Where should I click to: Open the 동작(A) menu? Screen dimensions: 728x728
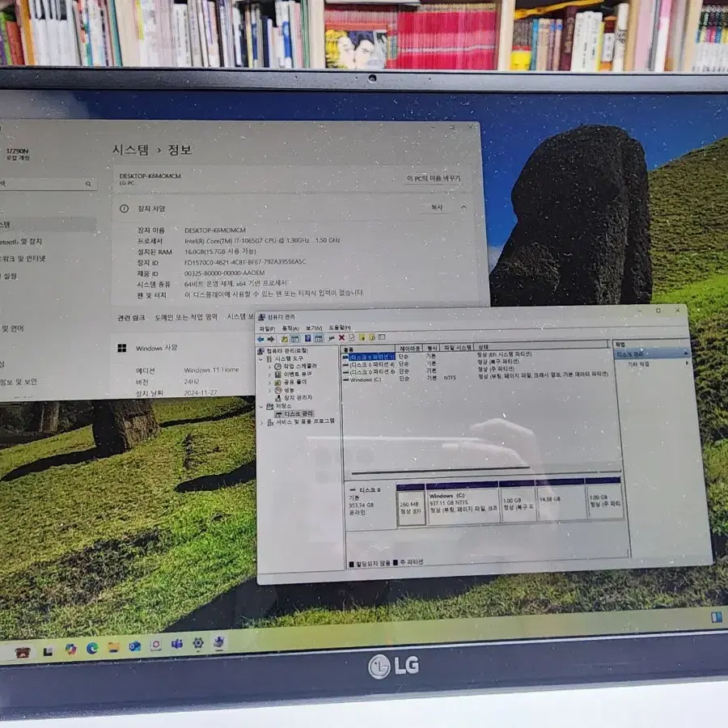[290, 328]
